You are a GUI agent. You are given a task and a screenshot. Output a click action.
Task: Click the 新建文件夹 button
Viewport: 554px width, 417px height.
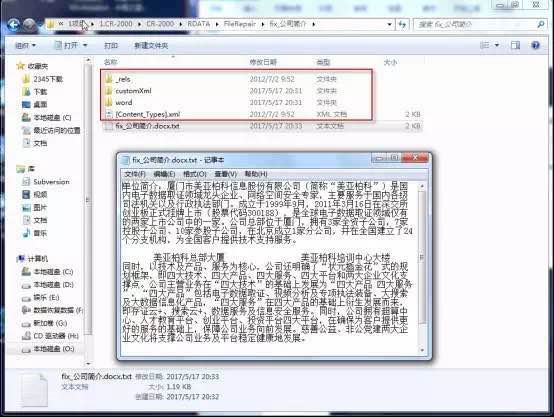click(x=151, y=45)
